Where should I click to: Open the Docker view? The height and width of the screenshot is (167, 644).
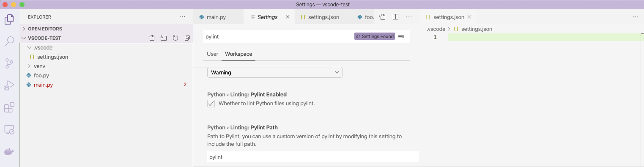point(9,151)
